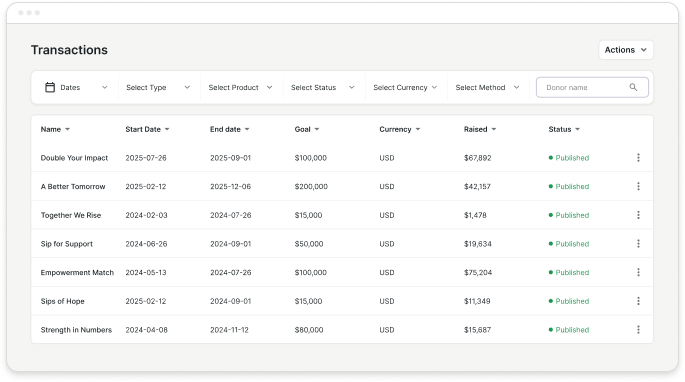Open three-dot menu for Double Your Impact
The width and height of the screenshot is (685, 382).
(x=638, y=158)
